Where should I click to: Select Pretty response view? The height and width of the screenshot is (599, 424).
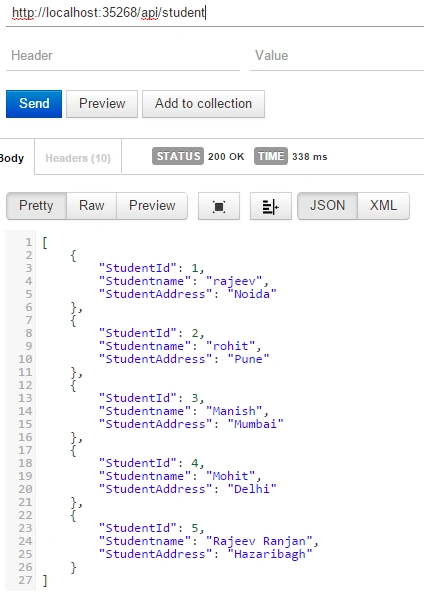pyautogui.click(x=36, y=206)
